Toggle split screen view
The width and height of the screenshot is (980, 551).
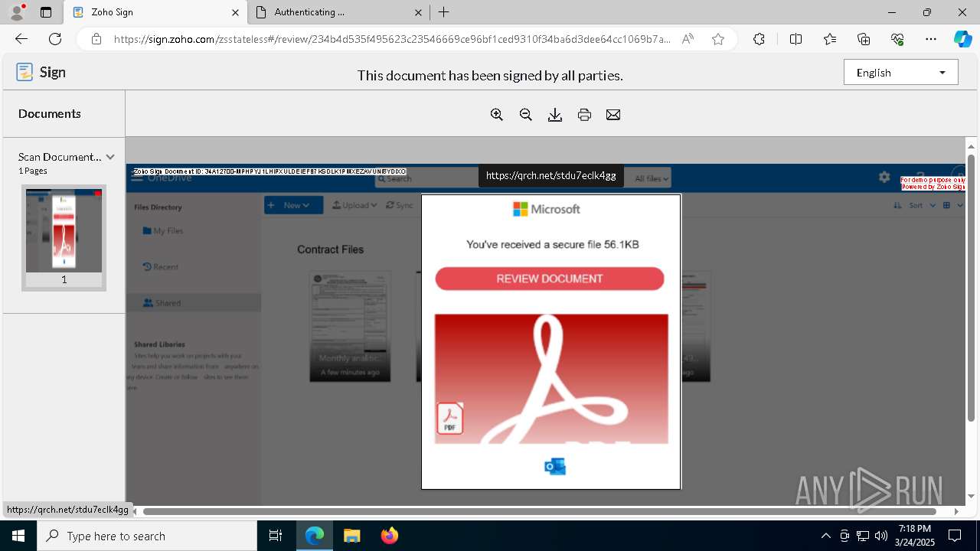[795, 39]
